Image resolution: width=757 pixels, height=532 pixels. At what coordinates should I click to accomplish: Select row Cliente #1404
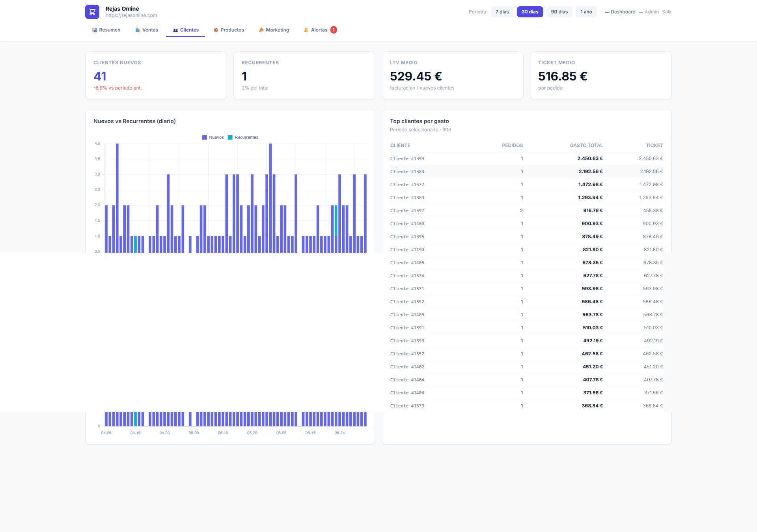click(x=526, y=380)
